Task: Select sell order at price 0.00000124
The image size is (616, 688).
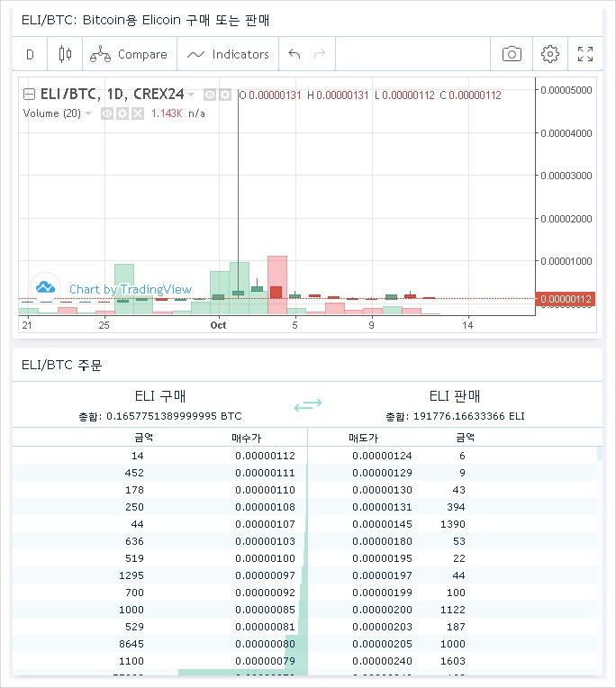Action: [452, 456]
